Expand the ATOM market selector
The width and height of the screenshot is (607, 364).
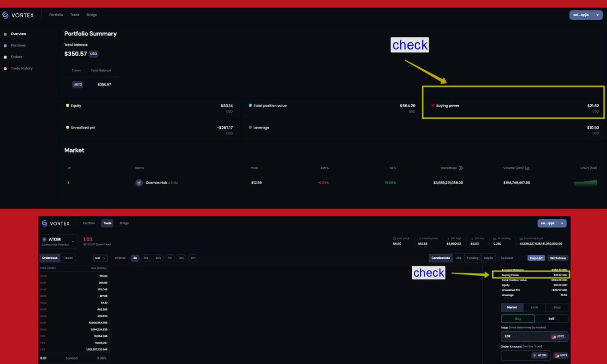tap(73, 242)
